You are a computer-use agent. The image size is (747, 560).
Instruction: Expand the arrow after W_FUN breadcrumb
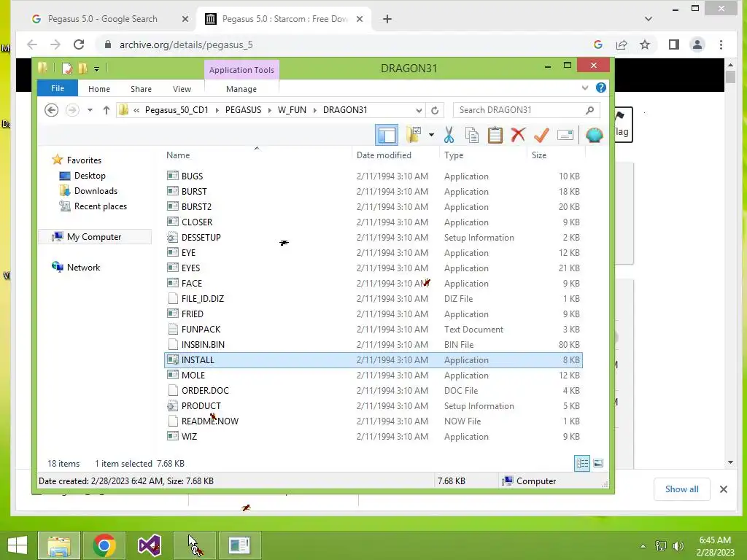pos(315,110)
